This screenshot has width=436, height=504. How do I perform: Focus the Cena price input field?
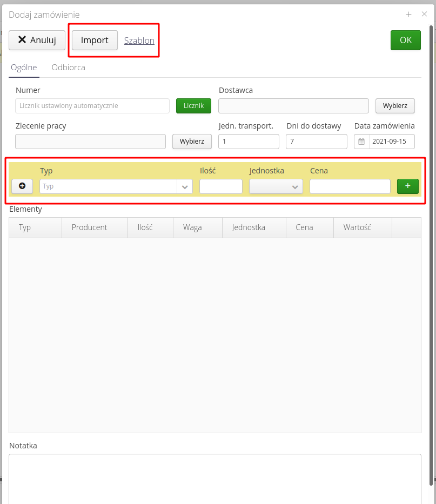350,186
